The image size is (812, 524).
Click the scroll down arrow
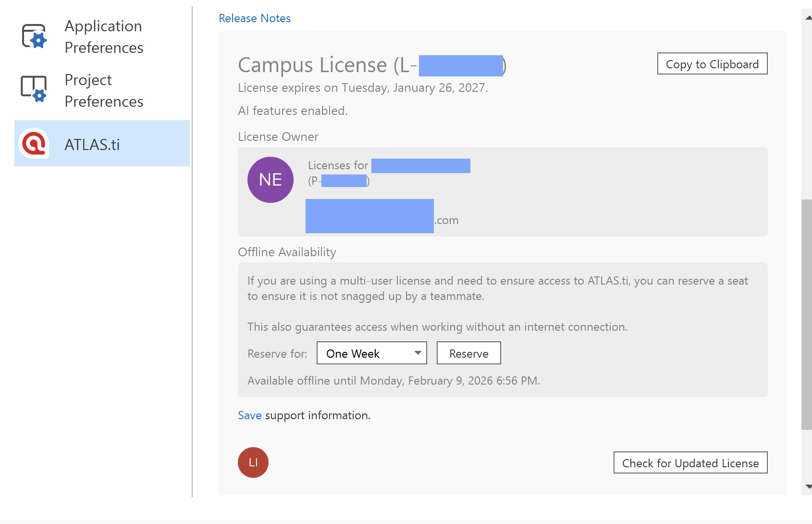pyautogui.click(x=808, y=487)
